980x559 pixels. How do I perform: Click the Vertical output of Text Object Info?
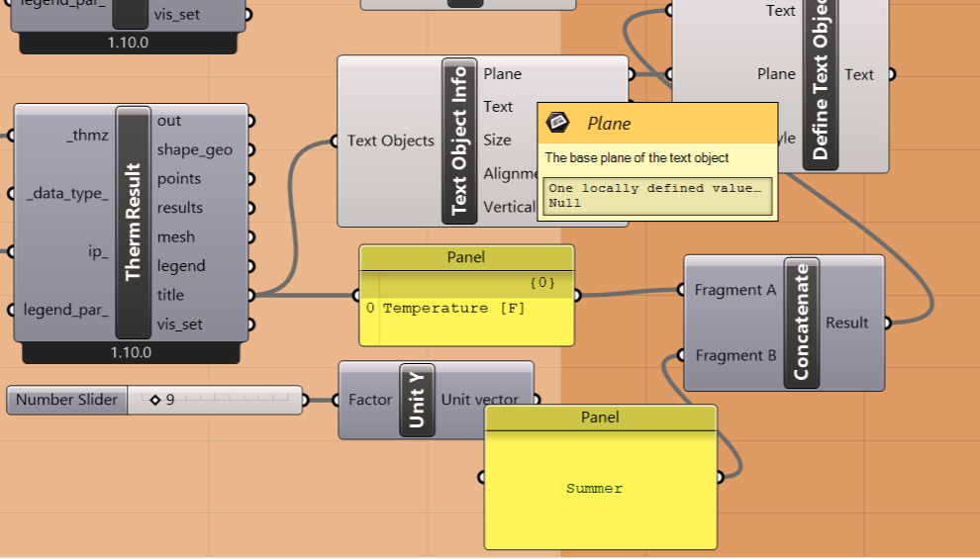pos(510,207)
